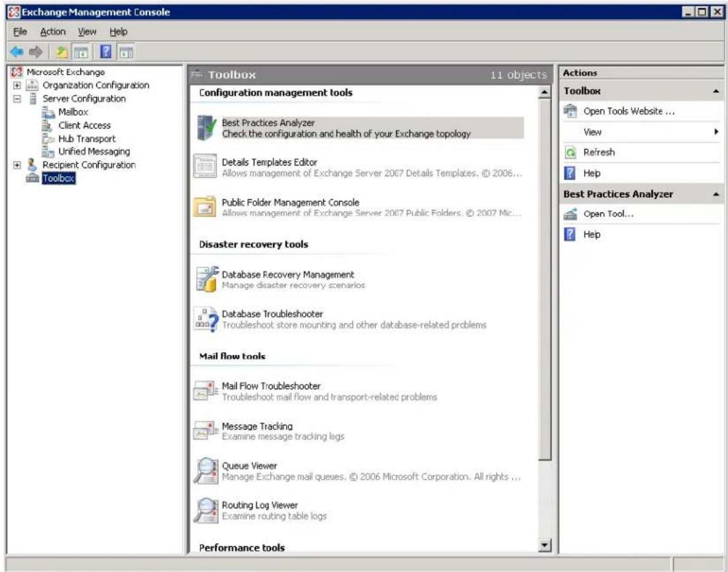Click the Client Access role icon
The height and width of the screenshot is (572, 728).
pyautogui.click(x=47, y=125)
